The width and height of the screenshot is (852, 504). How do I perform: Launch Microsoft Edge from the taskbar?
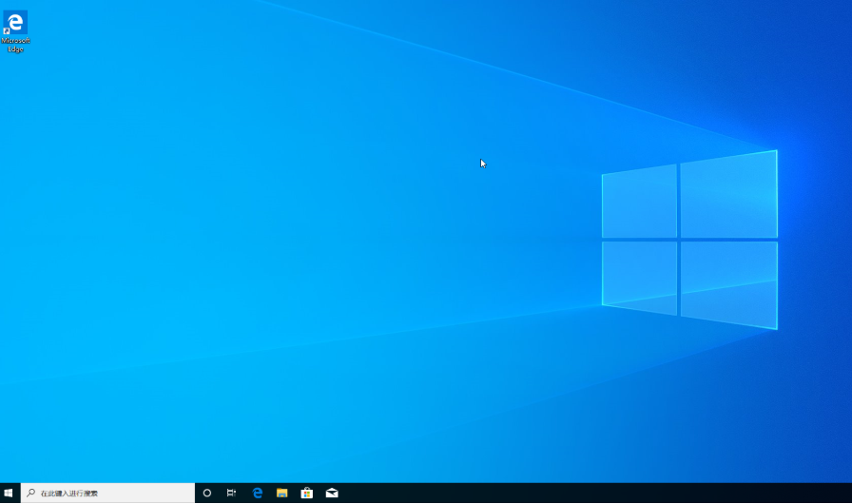[257, 494]
